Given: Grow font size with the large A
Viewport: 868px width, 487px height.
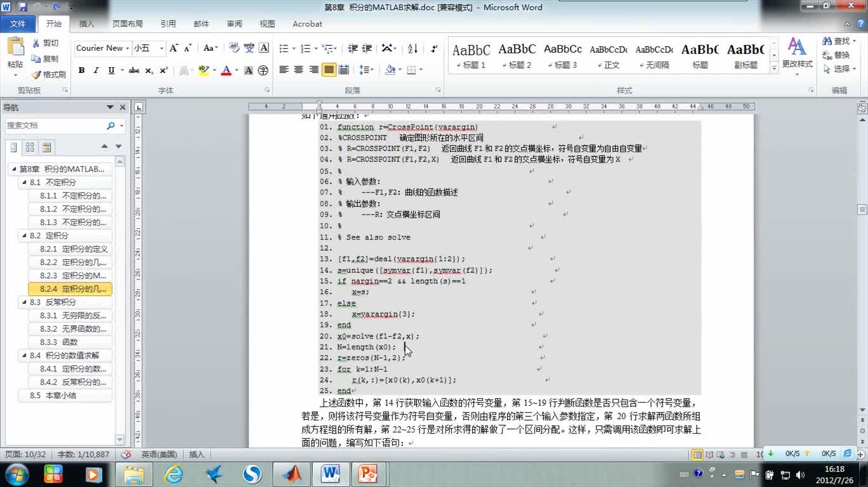Looking at the screenshot, I should point(174,48).
